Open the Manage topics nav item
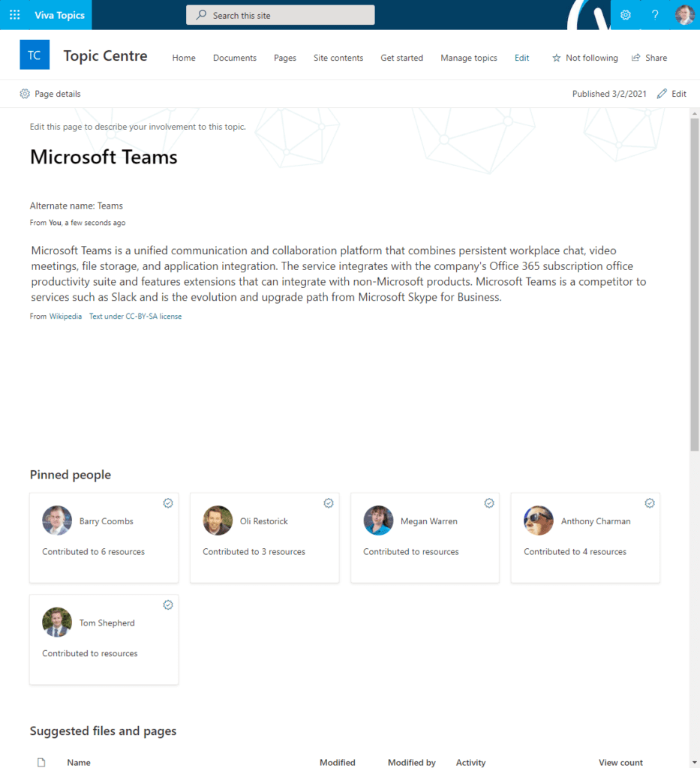The height and width of the screenshot is (768, 700). point(469,58)
